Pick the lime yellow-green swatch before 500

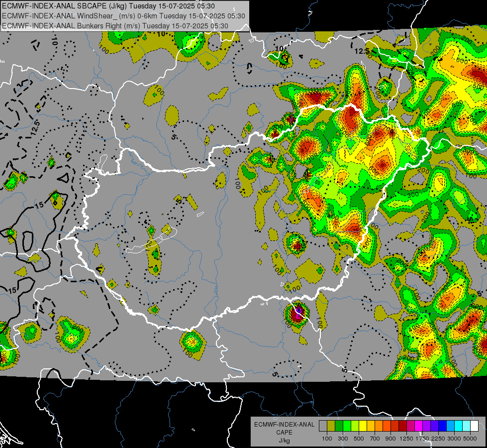point(355,426)
